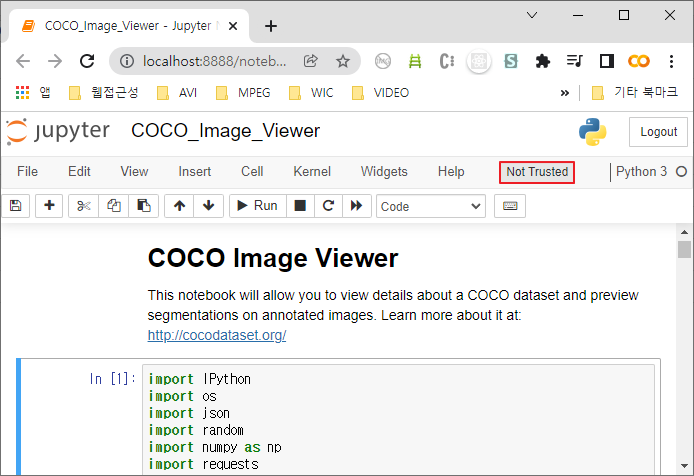Image resolution: width=694 pixels, height=476 pixels.
Task: Open the AVI bookmark folder
Action: point(177,93)
